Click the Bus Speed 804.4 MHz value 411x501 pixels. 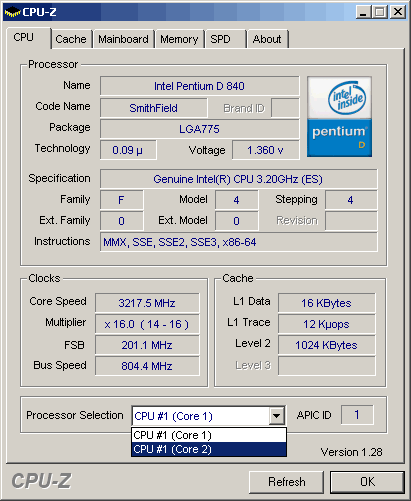(x=147, y=366)
